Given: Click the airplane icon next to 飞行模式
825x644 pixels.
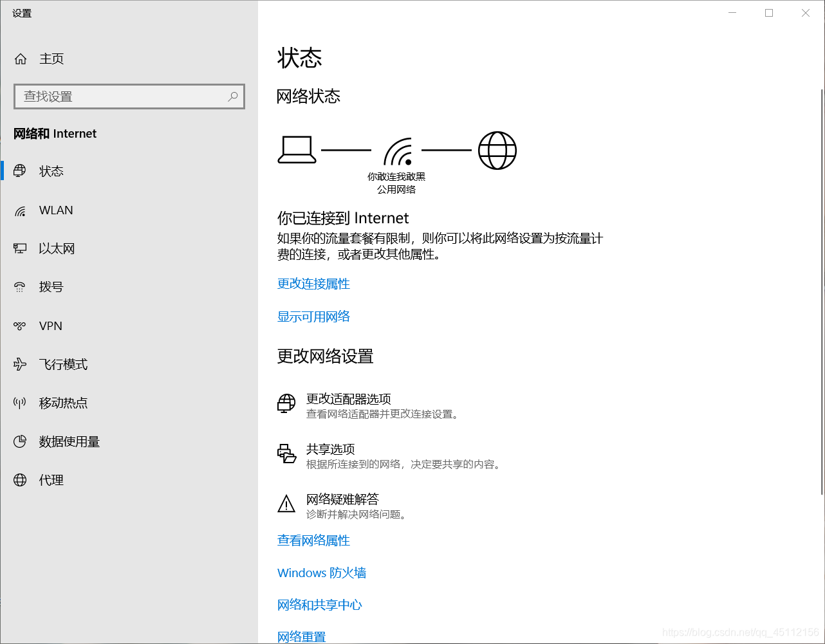Looking at the screenshot, I should [x=20, y=364].
